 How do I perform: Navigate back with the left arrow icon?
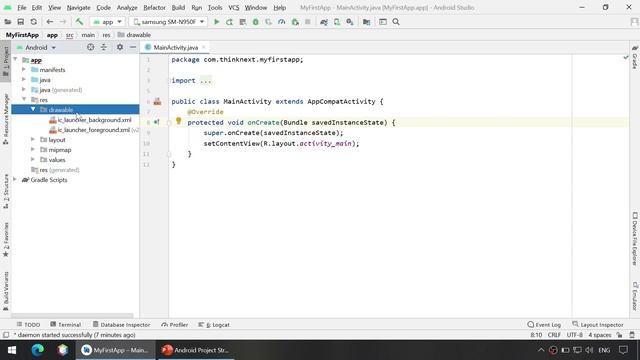[x=49, y=22]
